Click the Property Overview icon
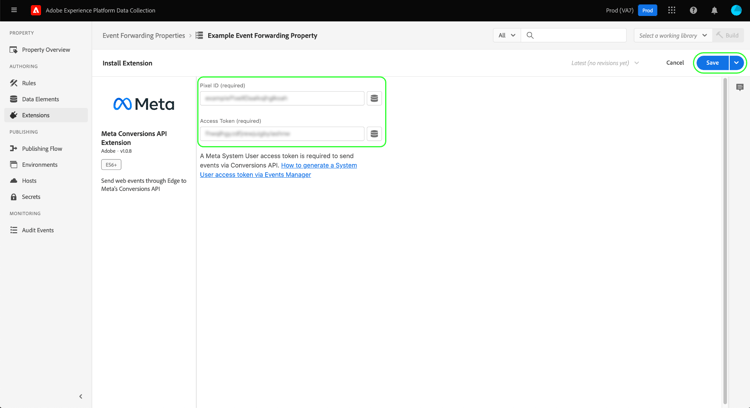The height and width of the screenshot is (408, 750). [13, 50]
